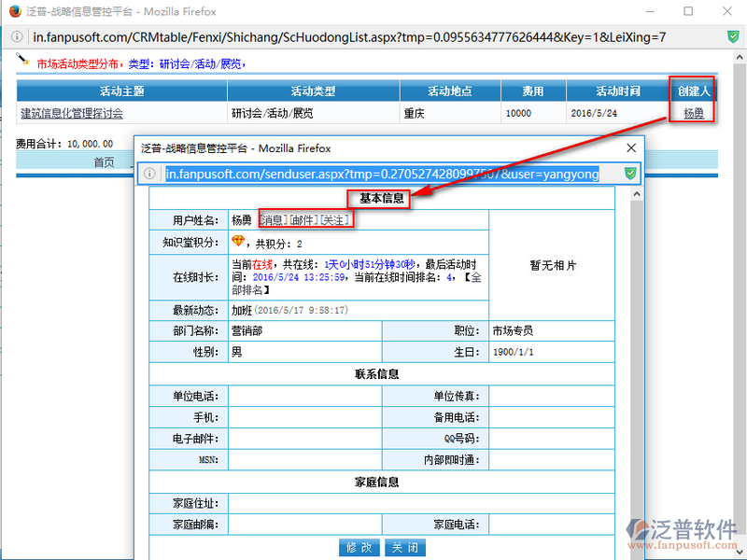
Task: Click the green shield icon in popup address bar
Action: click(x=630, y=174)
